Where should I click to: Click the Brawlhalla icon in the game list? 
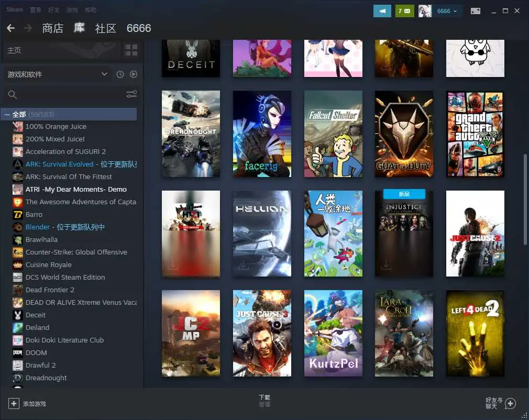tap(17, 239)
